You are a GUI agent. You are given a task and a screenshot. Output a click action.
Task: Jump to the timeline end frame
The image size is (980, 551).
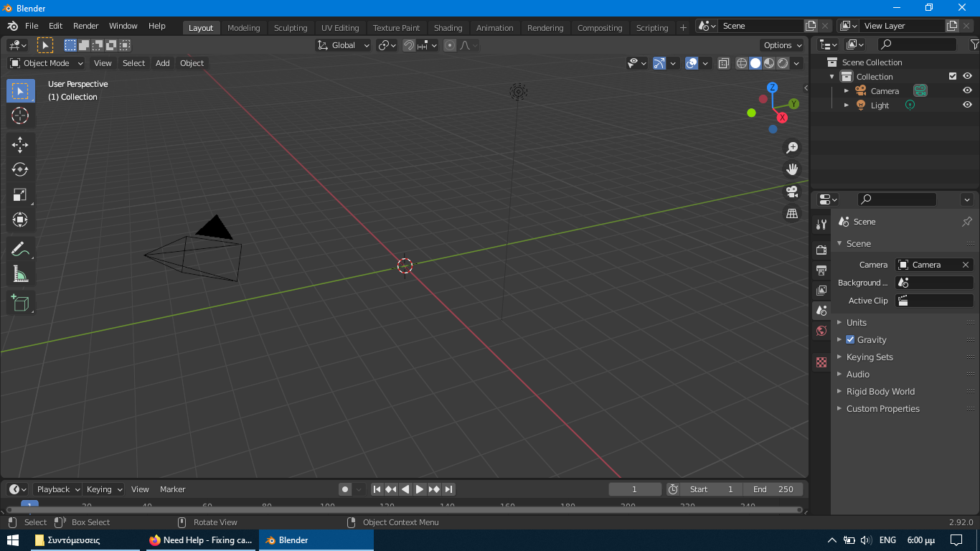click(448, 489)
